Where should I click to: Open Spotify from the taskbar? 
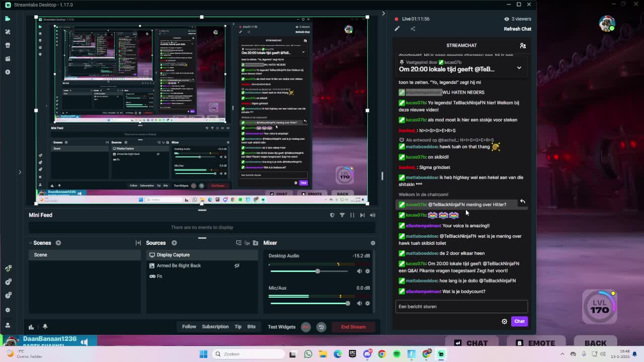(x=396, y=354)
